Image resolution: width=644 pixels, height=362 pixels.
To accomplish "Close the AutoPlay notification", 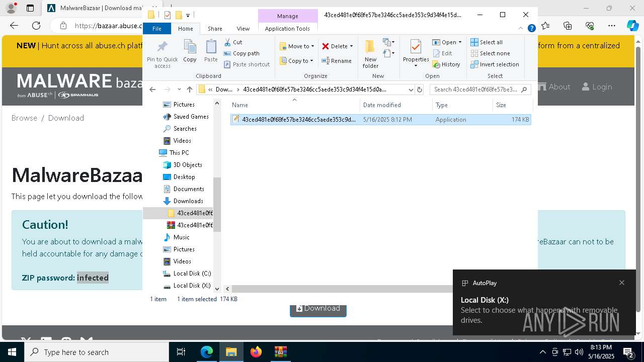I will tap(622, 283).
